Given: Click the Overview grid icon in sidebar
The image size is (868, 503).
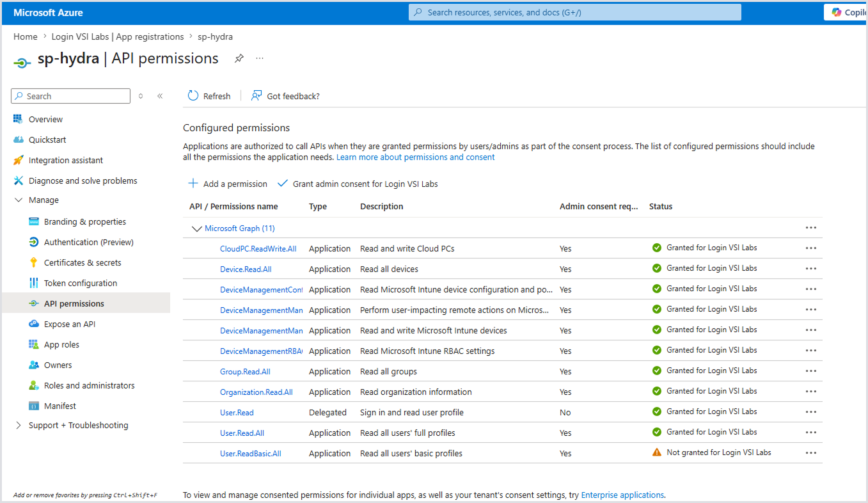Looking at the screenshot, I should point(18,119).
